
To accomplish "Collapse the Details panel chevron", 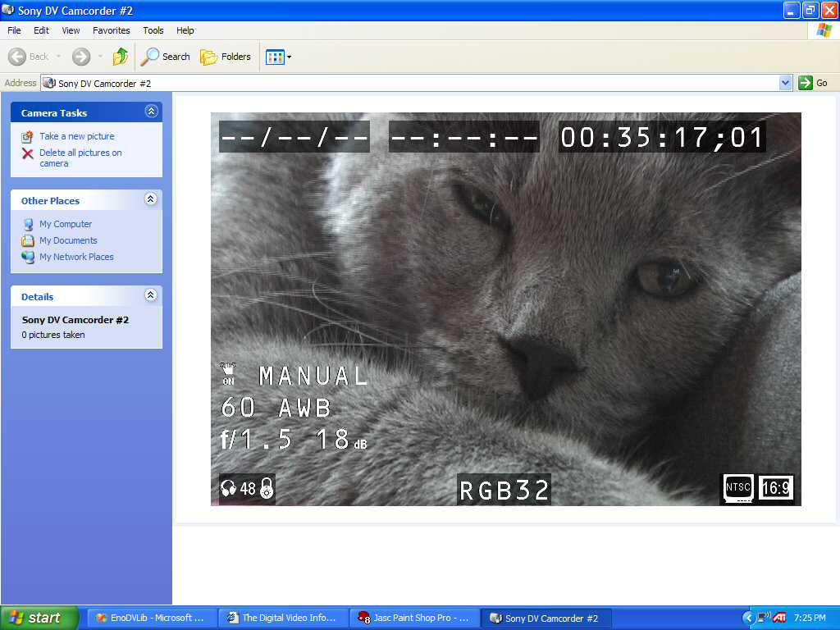I will click(x=151, y=295).
